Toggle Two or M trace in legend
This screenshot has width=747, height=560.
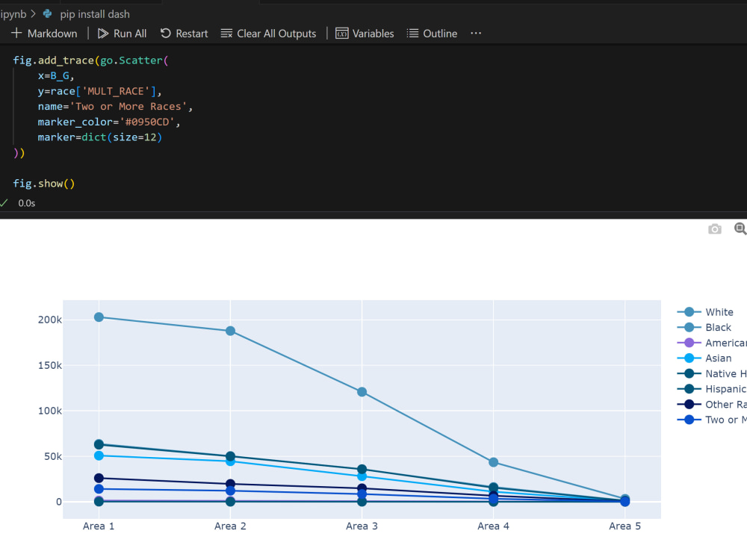point(712,420)
